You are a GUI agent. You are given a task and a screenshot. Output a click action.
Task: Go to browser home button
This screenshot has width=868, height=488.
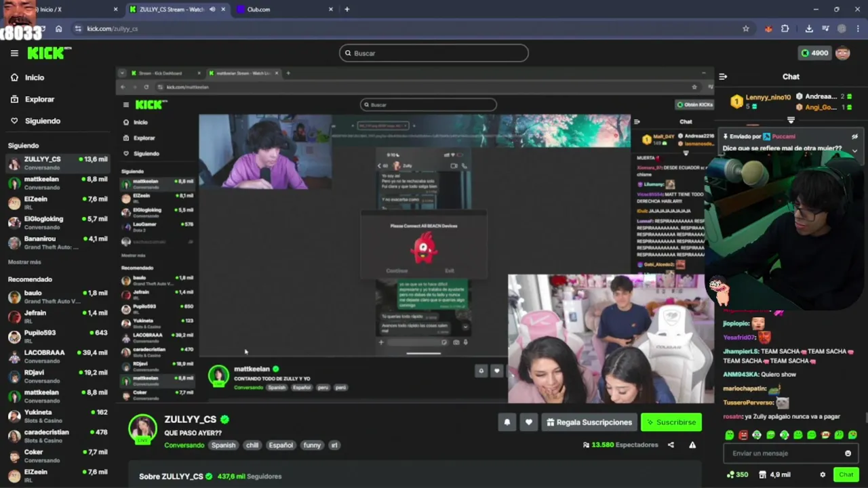(x=58, y=28)
